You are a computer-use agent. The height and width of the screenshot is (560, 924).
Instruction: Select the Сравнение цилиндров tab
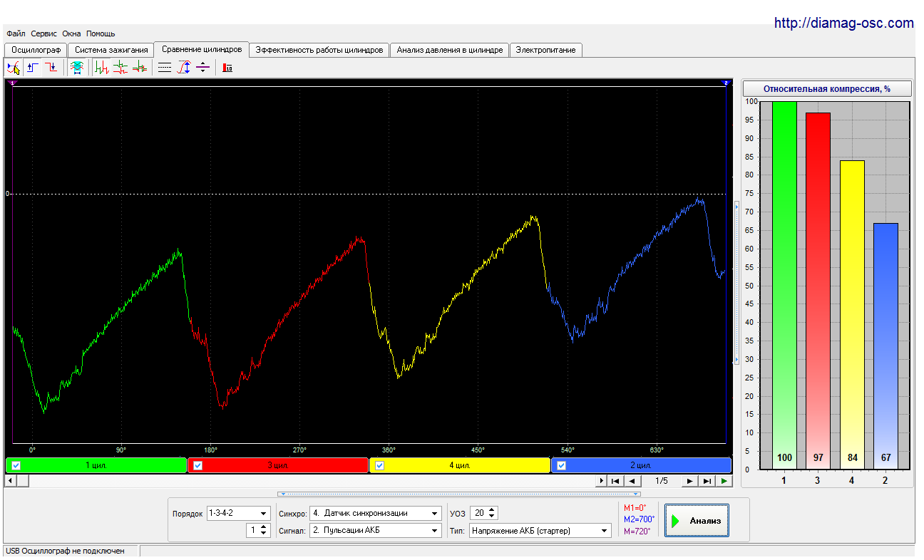pyautogui.click(x=202, y=49)
